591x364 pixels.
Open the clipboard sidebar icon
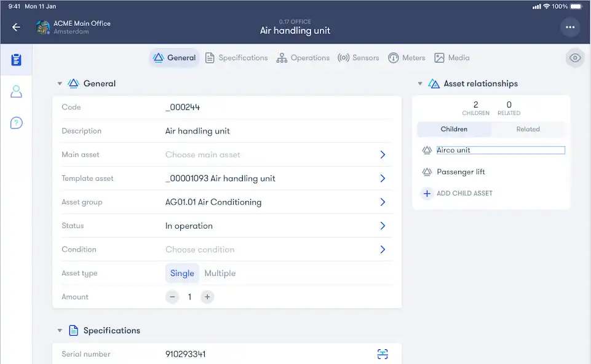click(x=16, y=60)
